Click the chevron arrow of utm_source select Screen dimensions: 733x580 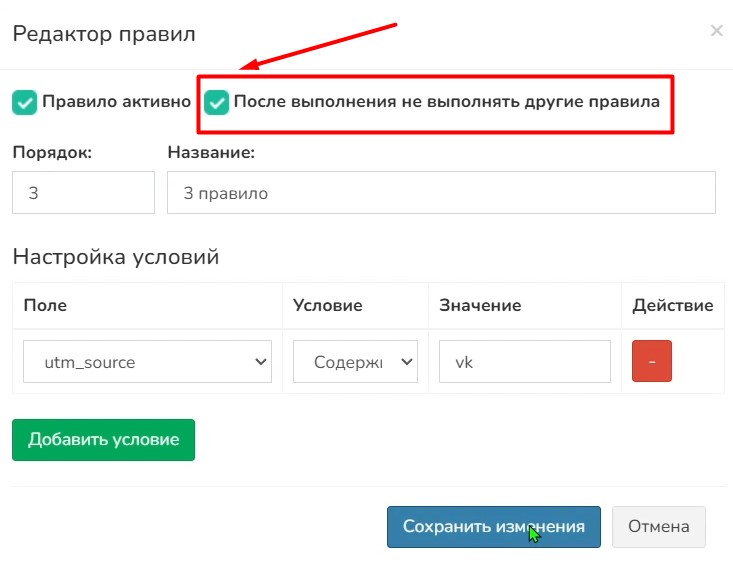(261, 362)
